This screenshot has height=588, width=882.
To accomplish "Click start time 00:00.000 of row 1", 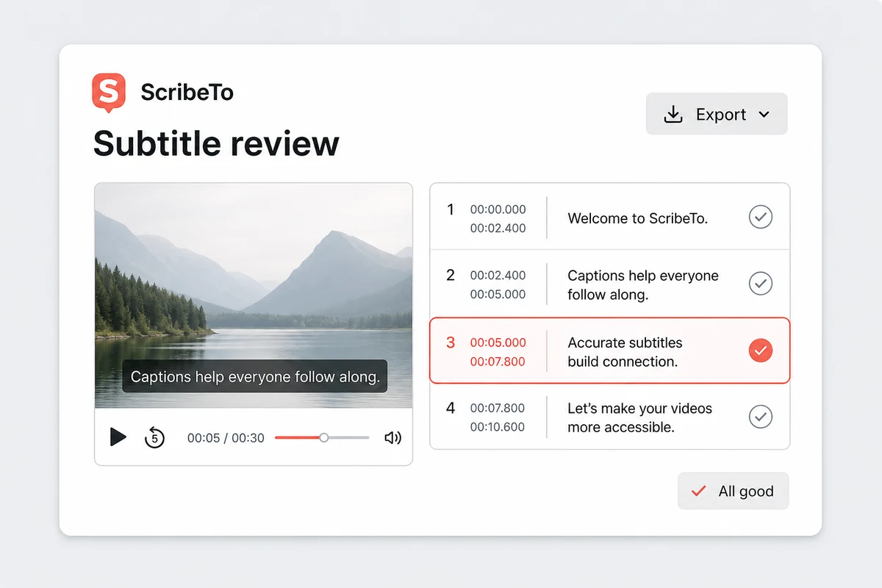I will coord(498,209).
